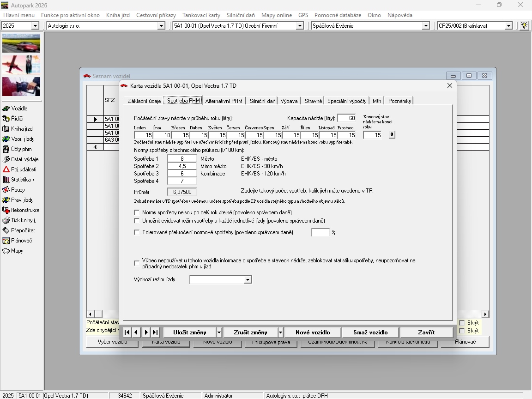Click the Nové vozidlo button

[312, 332]
